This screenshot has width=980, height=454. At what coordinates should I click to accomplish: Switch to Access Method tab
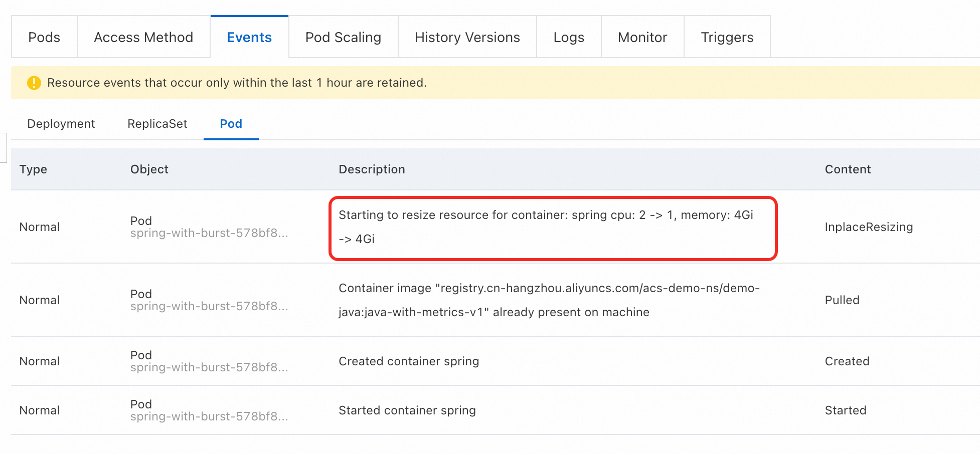(143, 38)
